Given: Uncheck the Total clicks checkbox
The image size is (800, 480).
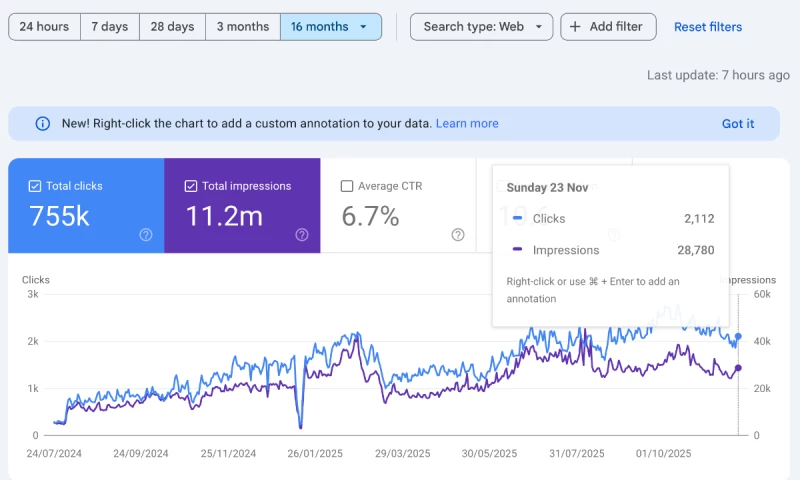Looking at the screenshot, I should [35, 186].
